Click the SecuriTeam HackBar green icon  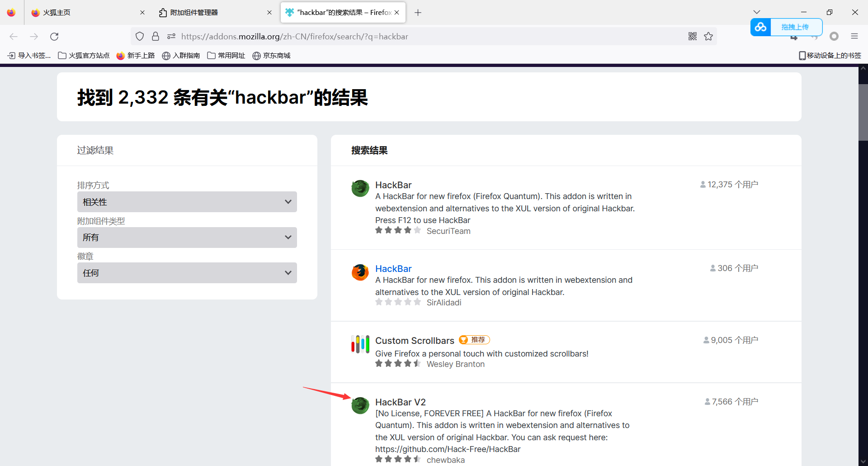coord(360,188)
